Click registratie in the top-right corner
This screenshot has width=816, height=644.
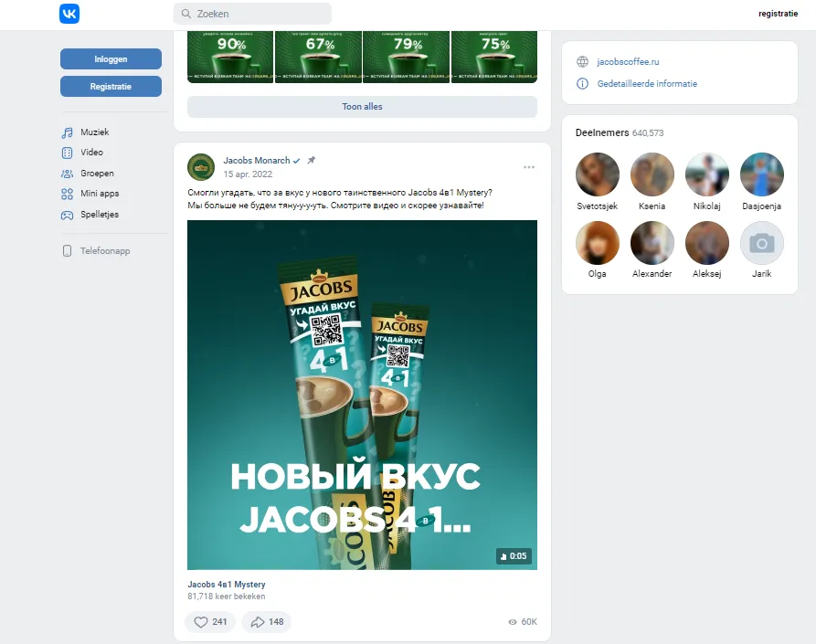pyautogui.click(x=777, y=13)
